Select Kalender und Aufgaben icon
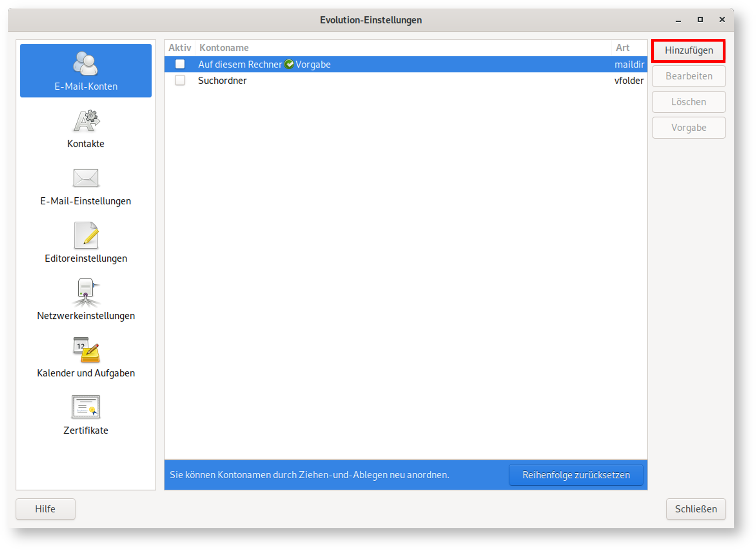 86,350
